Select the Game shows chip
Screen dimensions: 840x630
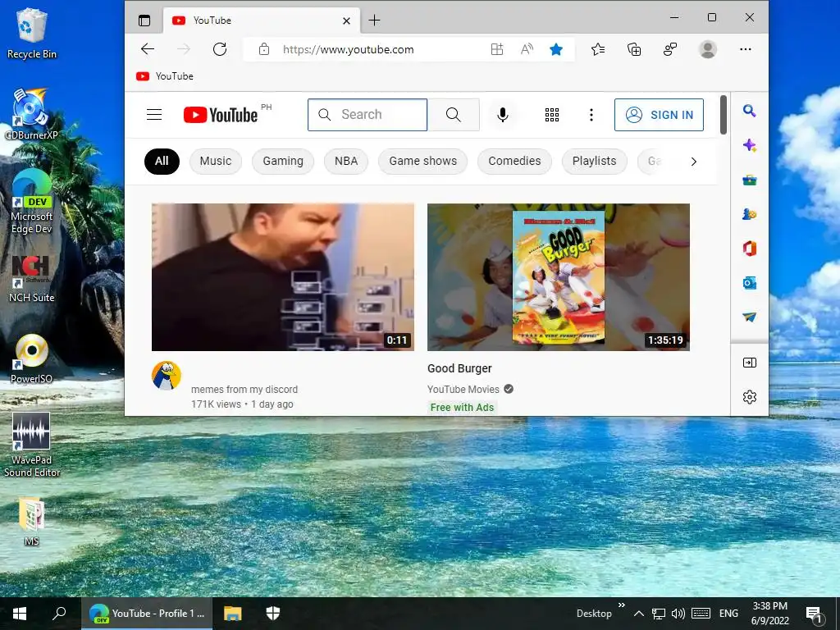[x=422, y=162]
